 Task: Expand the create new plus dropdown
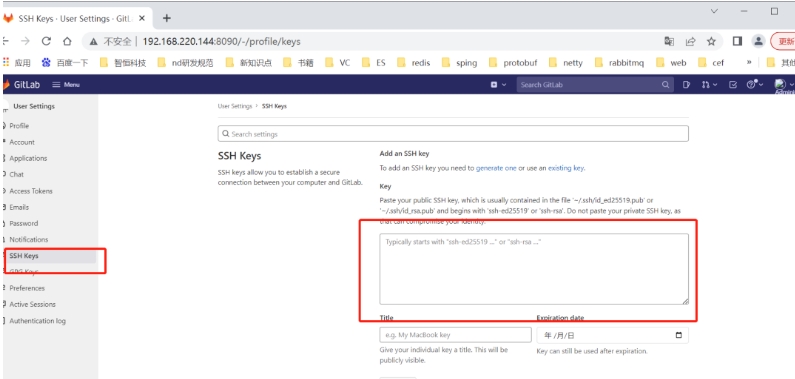point(498,85)
